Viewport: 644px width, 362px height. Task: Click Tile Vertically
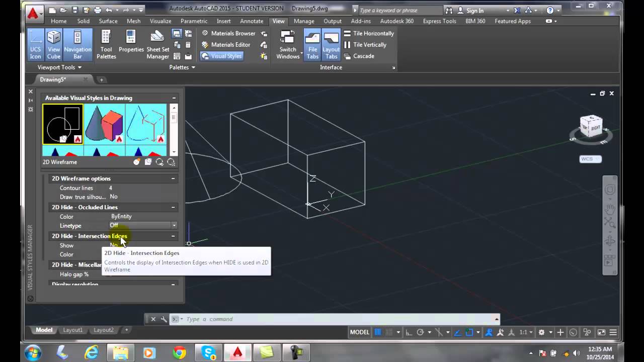365,45
